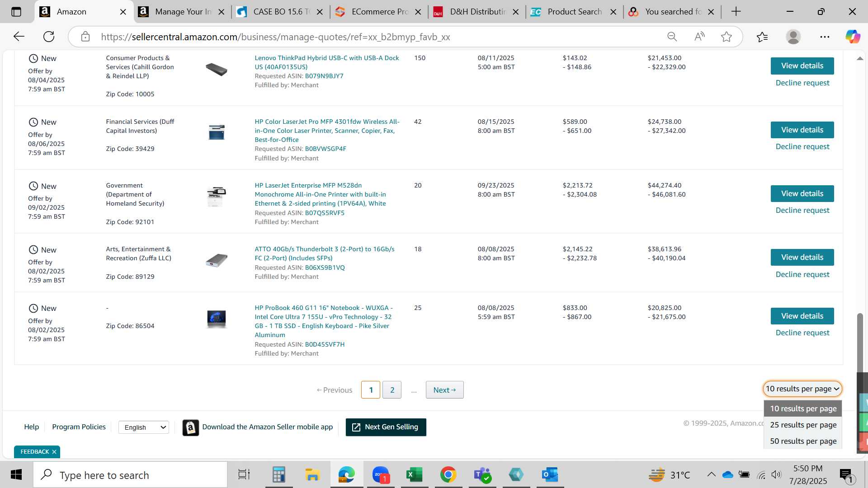Open Next Gen Selling button
Screen dimensions: 868x488
point(386,427)
